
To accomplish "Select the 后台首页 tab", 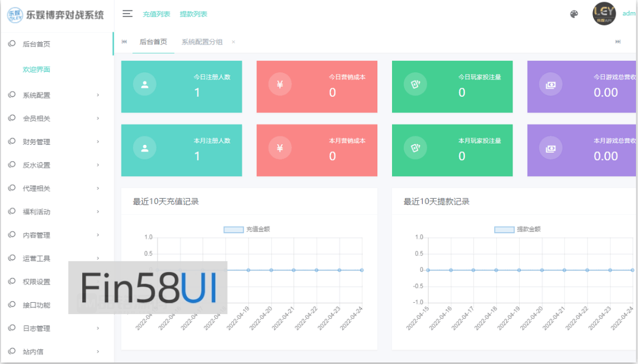I will click(153, 42).
